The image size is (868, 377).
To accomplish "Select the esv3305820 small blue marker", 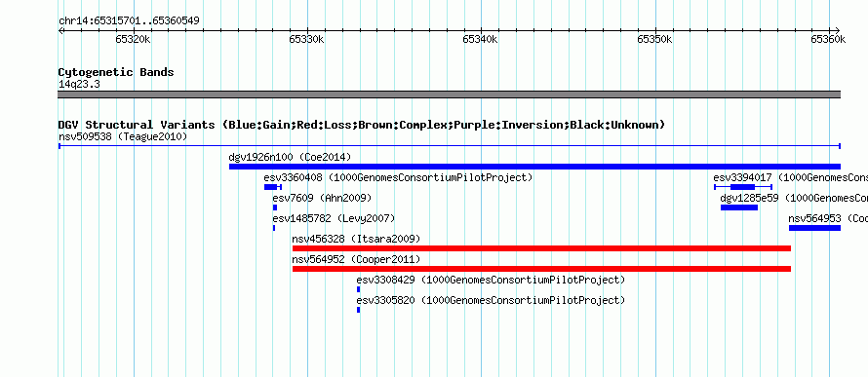I will 358,310.
